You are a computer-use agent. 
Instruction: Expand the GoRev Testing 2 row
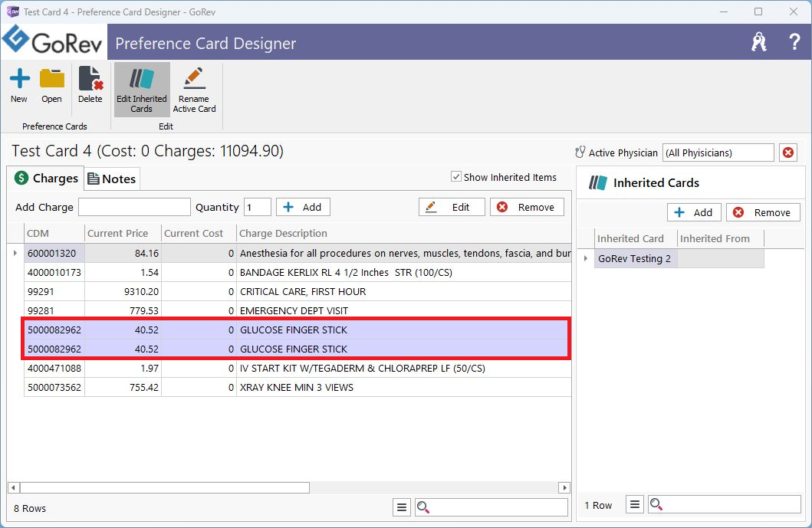pyautogui.click(x=586, y=258)
